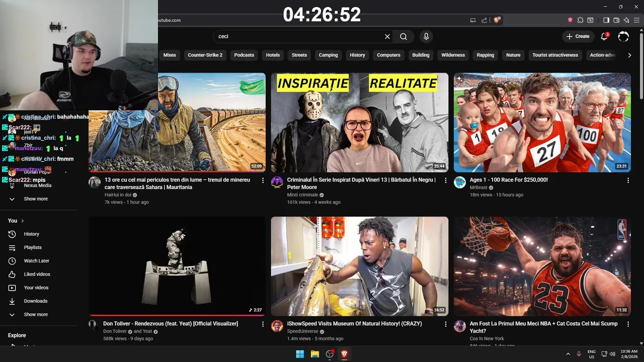This screenshot has height=362, width=644.
Task: Click the pink shield extension icon
Action: [x=570, y=20]
